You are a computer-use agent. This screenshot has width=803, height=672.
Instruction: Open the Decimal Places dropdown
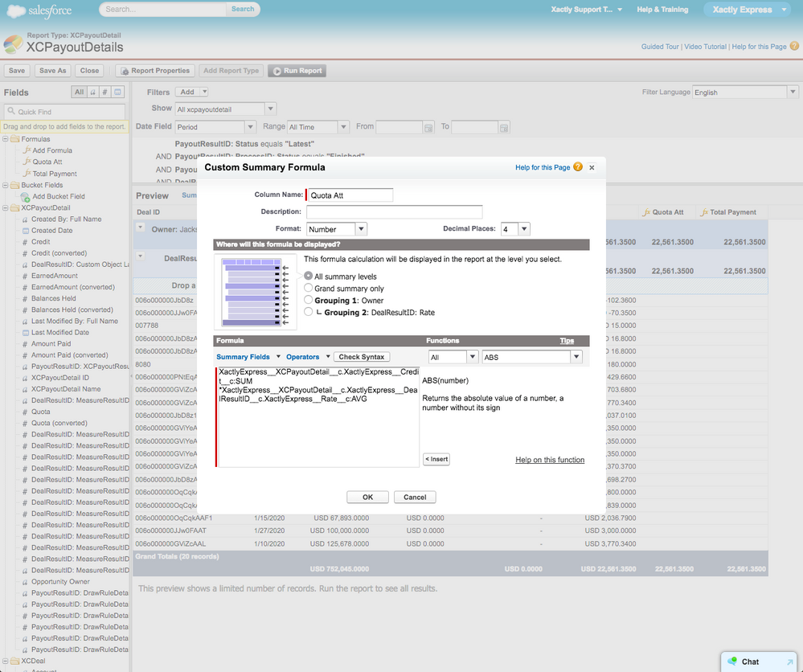point(524,229)
